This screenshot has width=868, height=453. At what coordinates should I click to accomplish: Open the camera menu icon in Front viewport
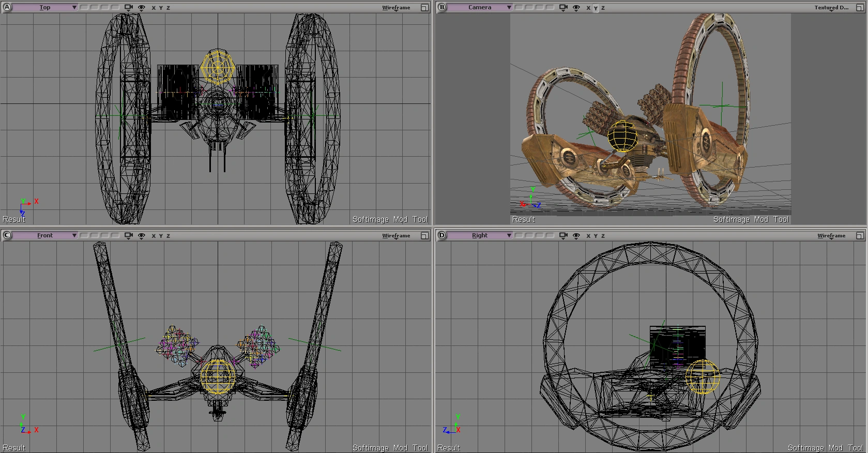129,236
